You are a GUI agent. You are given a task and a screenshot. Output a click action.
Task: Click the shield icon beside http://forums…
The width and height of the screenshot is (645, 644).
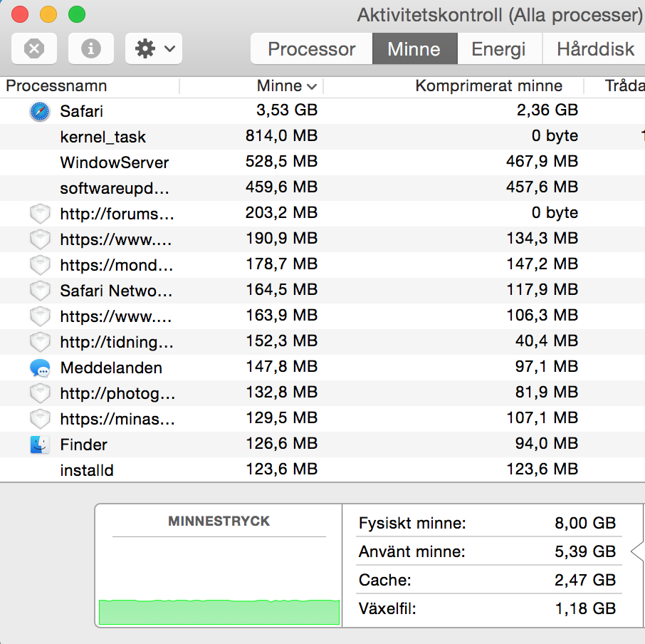(40, 214)
